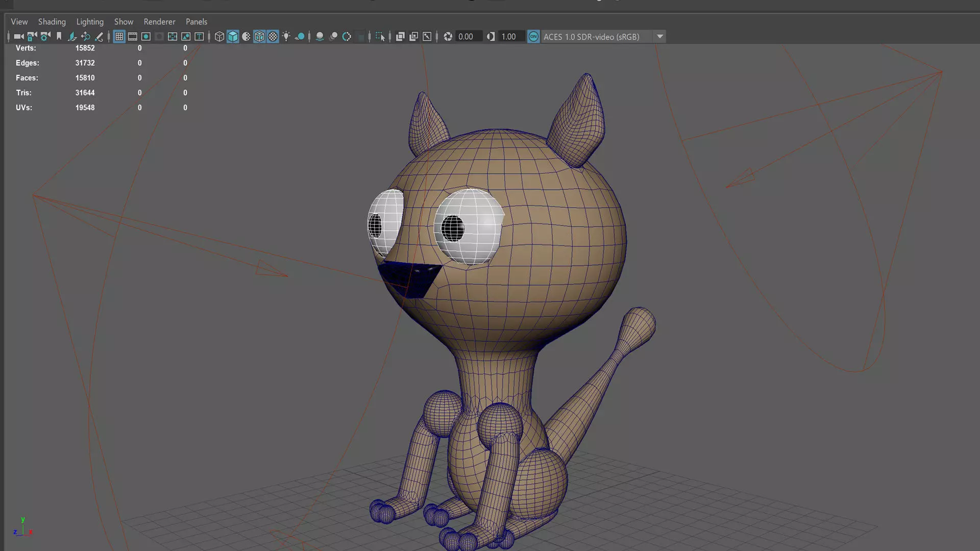Click the ACES 1.0 SDR-video (sRGB) field
The image size is (980, 551).
pyautogui.click(x=596, y=37)
